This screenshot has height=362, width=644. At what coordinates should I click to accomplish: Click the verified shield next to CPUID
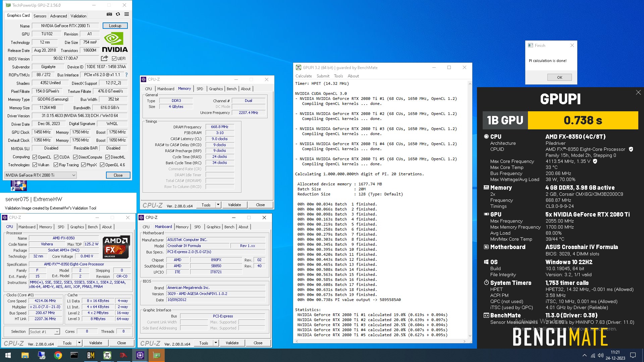click(x=631, y=149)
